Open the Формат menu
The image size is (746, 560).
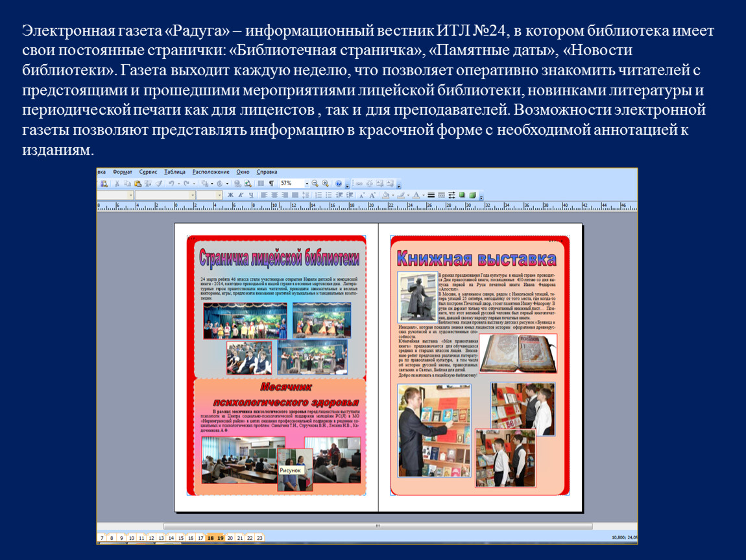pos(122,172)
